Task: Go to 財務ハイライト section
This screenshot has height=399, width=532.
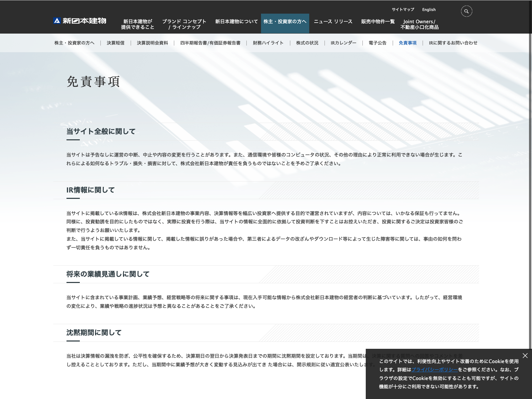Action: (x=268, y=43)
